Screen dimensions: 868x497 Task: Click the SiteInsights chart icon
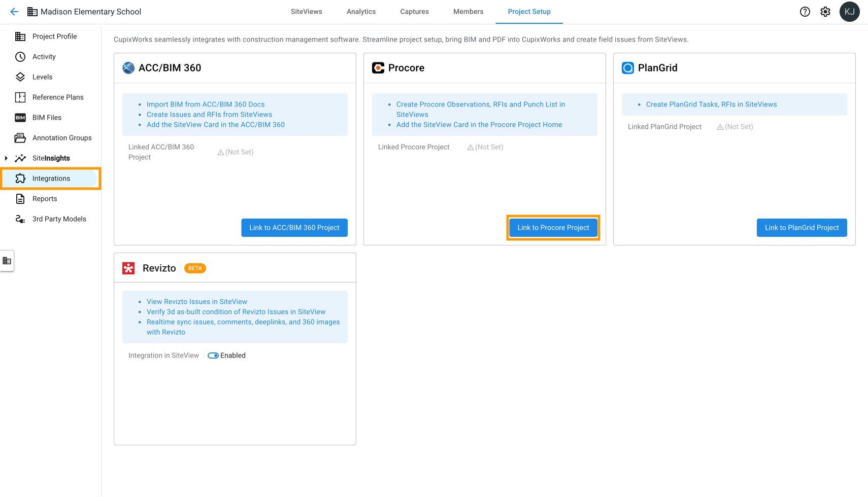click(x=20, y=158)
